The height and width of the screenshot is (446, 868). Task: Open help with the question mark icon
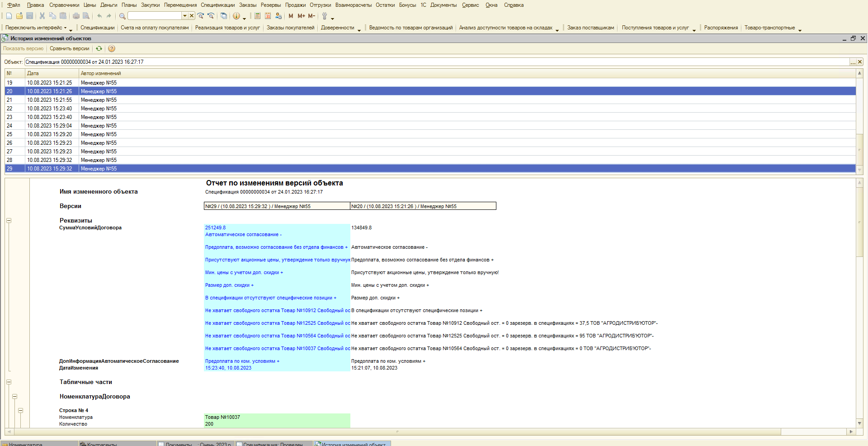(x=112, y=48)
